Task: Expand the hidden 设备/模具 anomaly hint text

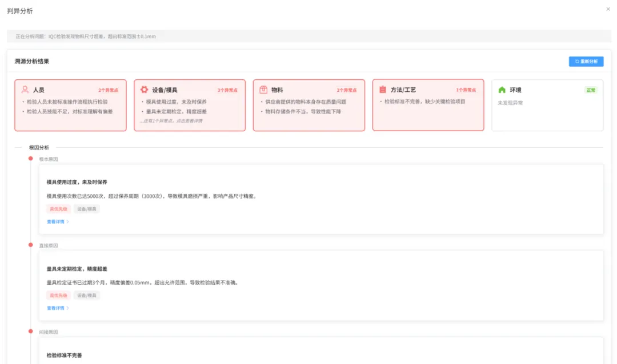Action: [171, 121]
